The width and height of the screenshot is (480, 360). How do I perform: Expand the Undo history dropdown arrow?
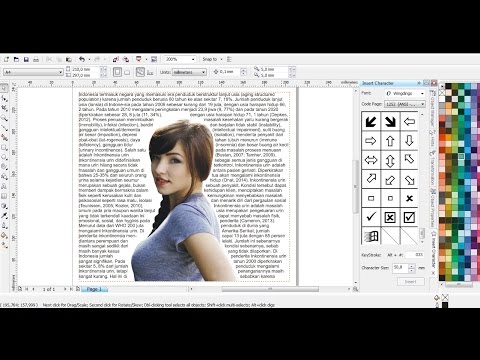[x=89, y=59]
